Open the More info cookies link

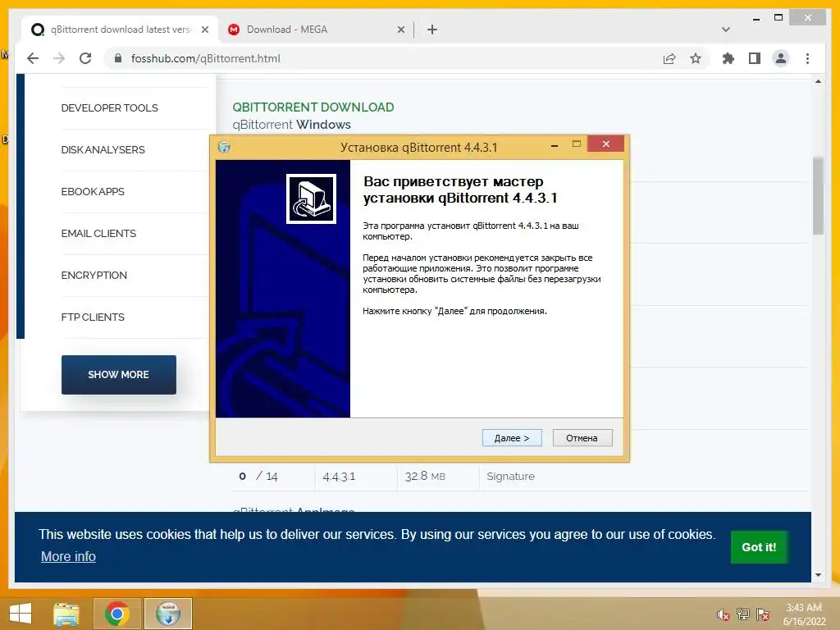[68, 557]
